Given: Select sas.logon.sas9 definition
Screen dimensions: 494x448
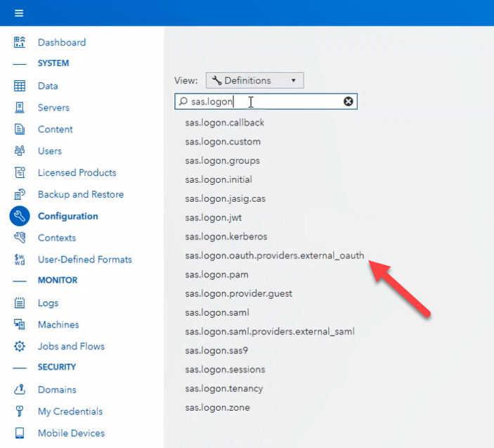Looking at the screenshot, I should click(216, 350).
